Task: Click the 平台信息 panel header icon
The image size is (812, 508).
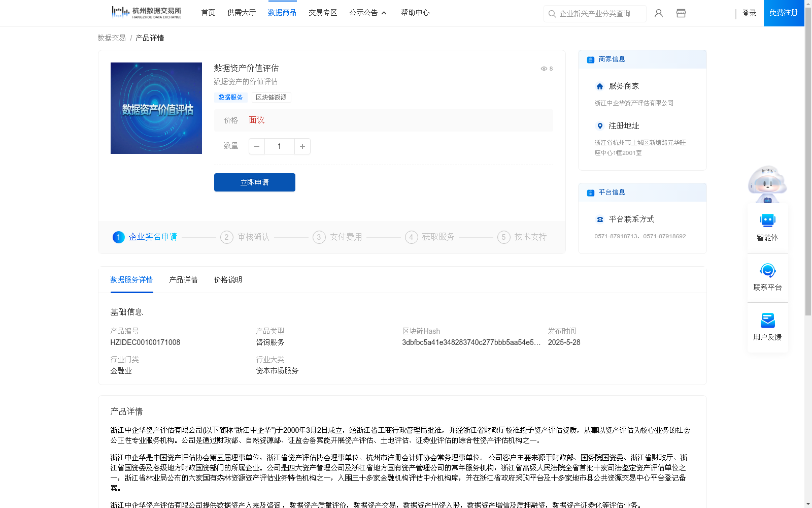Action: [x=591, y=193]
